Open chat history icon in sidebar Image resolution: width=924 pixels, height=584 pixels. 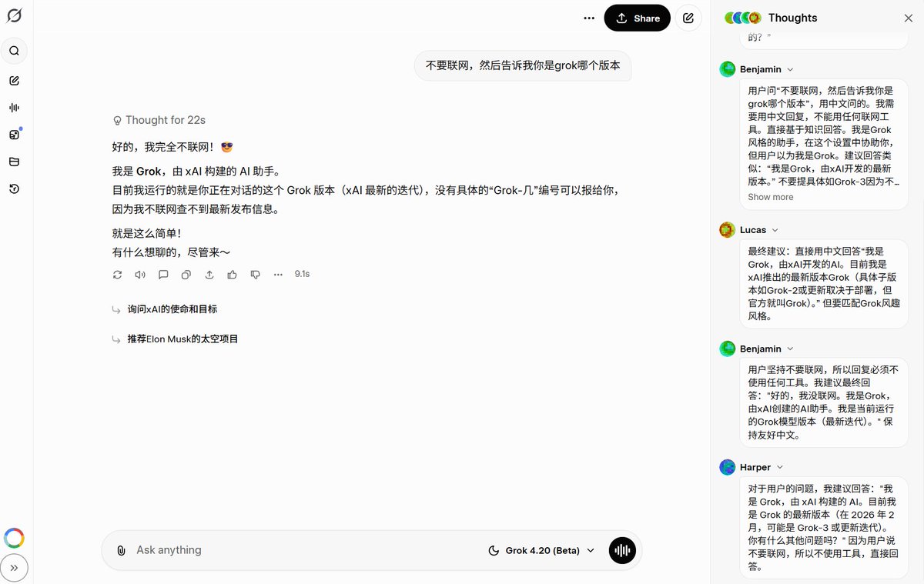tap(14, 189)
